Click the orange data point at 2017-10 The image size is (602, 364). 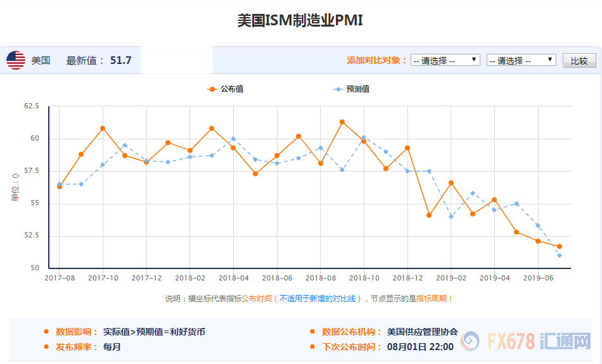[x=103, y=129]
